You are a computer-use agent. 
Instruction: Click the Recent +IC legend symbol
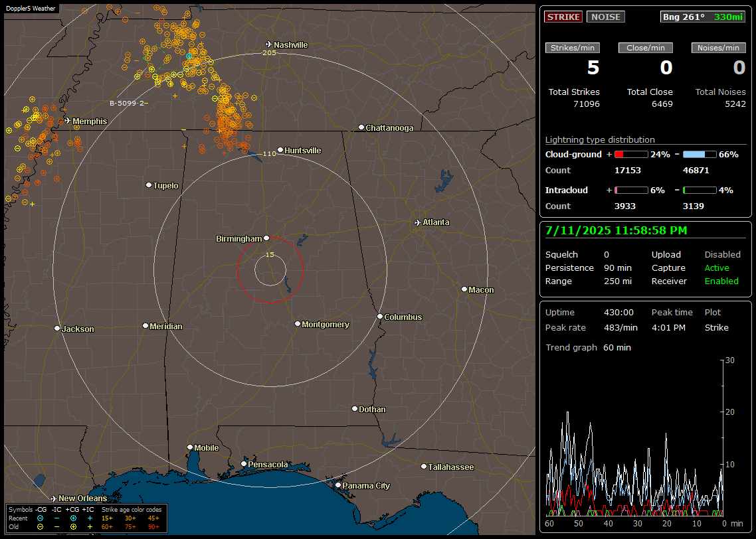tap(90, 518)
